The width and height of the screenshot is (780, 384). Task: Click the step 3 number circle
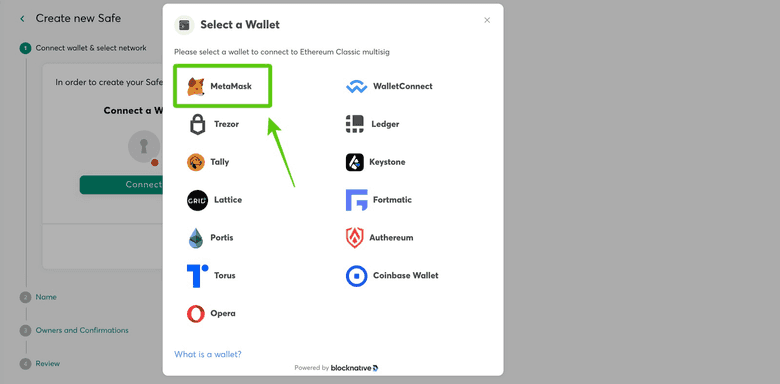(25, 331)
